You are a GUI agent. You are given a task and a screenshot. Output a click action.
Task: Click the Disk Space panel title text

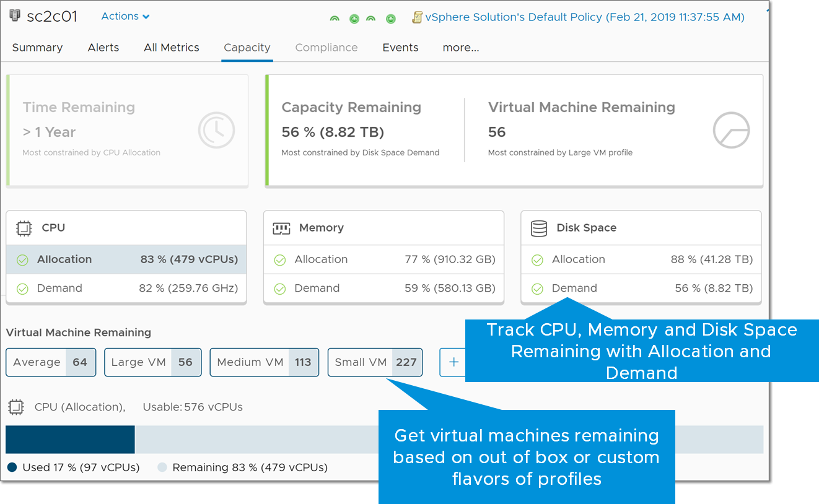click(587, 228)
